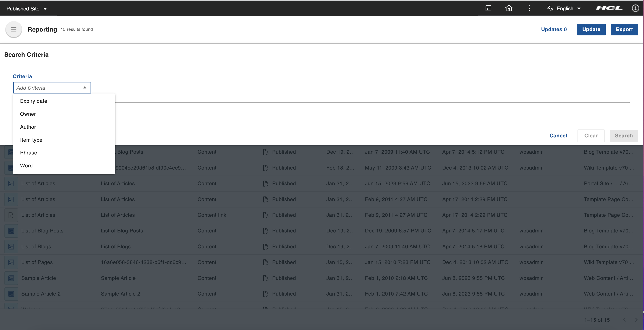Select the Owner criteria option
Image resolution: width=644 pixels, height=330 pixels.
click(28, 114)
